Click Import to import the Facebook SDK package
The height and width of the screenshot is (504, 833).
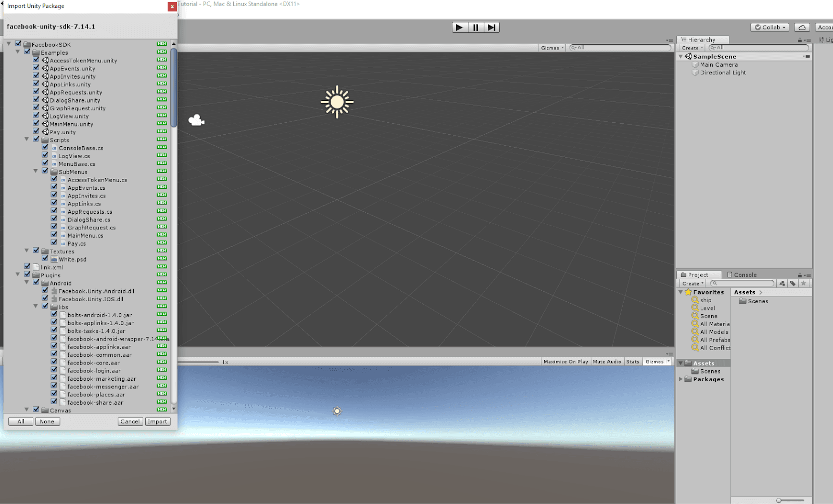pyautogui.click(x=158, y=421)
